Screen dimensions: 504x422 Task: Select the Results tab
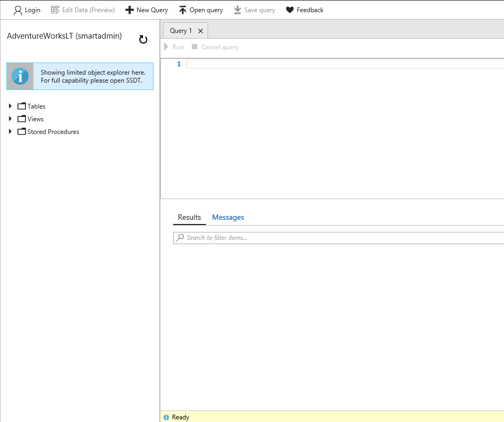(189, 218)
